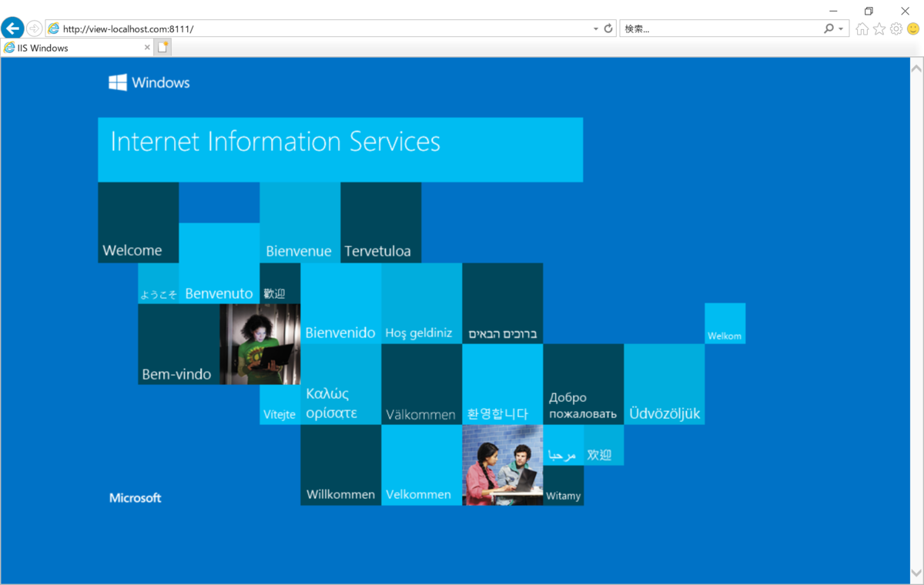Click the Welcome tile

coord(139,222)
